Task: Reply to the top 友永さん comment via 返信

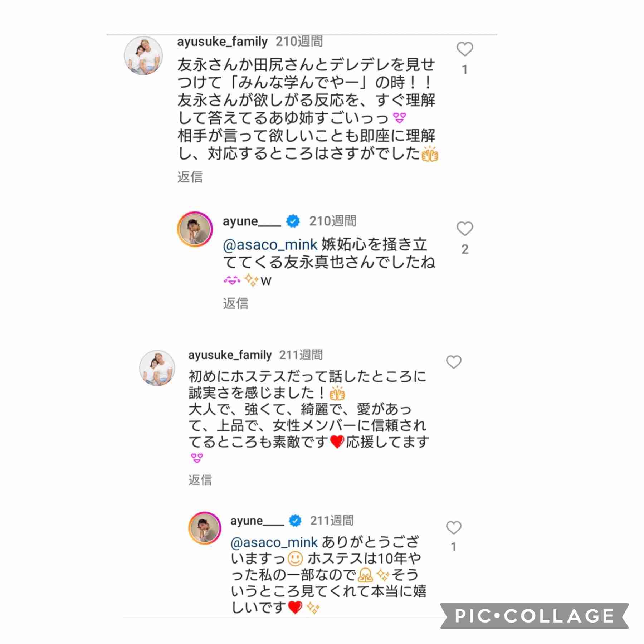Action: [x=190, y=177]
